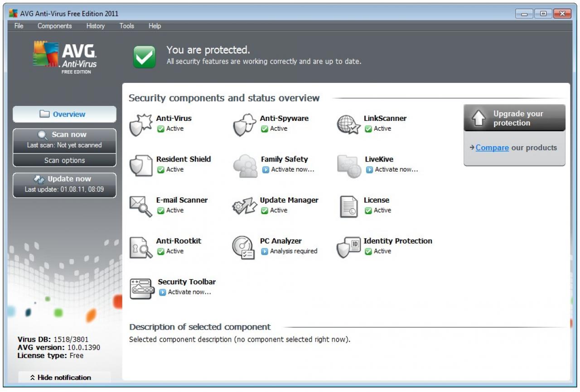Click AVG version 10.0.1390 text
Viewport: 580px width, 392px height.
coord(59,347)
